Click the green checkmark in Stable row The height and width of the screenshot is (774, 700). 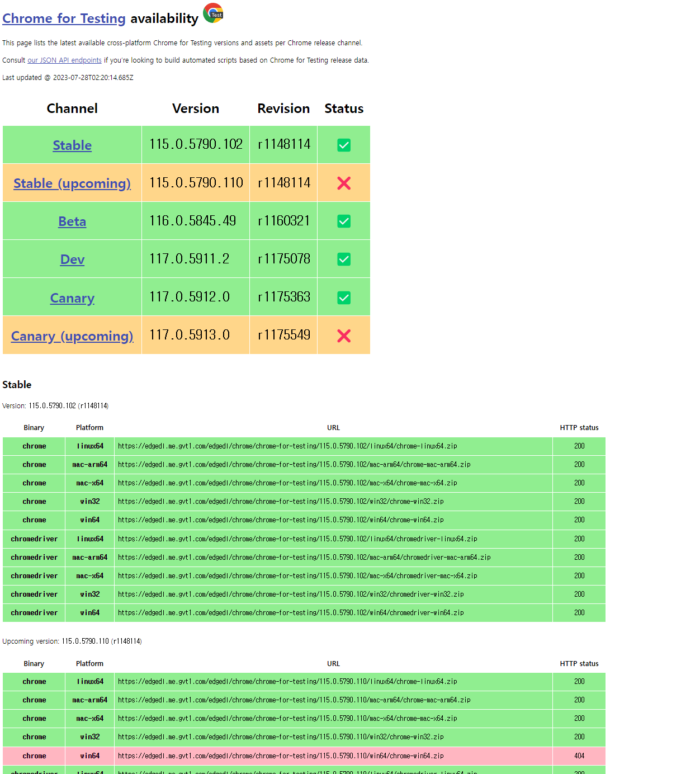[344, 145]
